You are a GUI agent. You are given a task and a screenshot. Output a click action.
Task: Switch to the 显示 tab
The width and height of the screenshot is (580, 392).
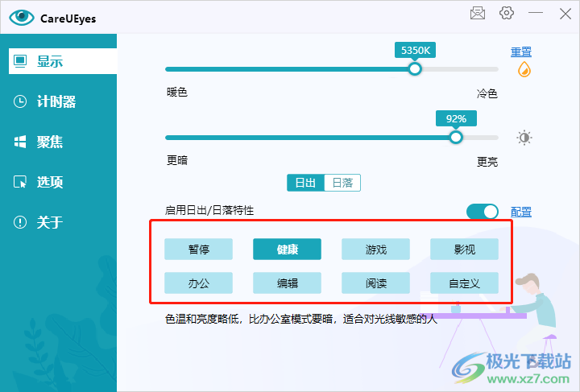point(63,61)
